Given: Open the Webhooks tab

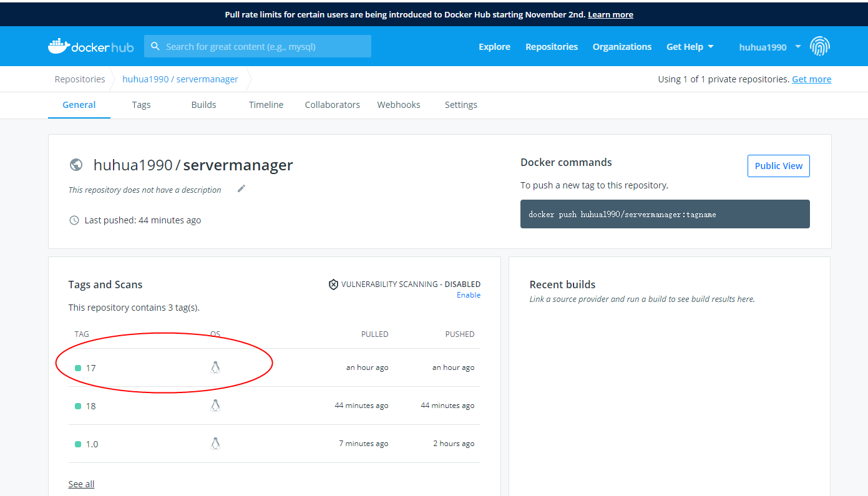Looking at the screenshot, I should pyautogui.click(x=399, y=105).
